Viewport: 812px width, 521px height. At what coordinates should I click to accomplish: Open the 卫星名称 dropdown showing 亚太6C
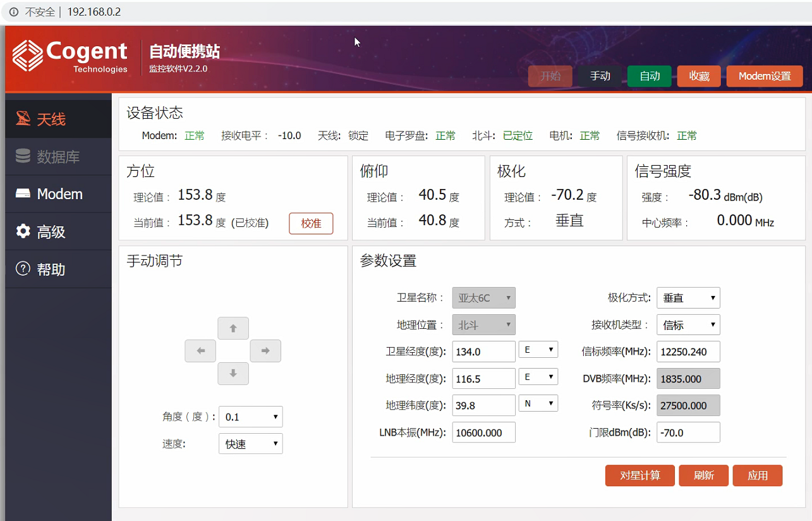pos(484,298)
